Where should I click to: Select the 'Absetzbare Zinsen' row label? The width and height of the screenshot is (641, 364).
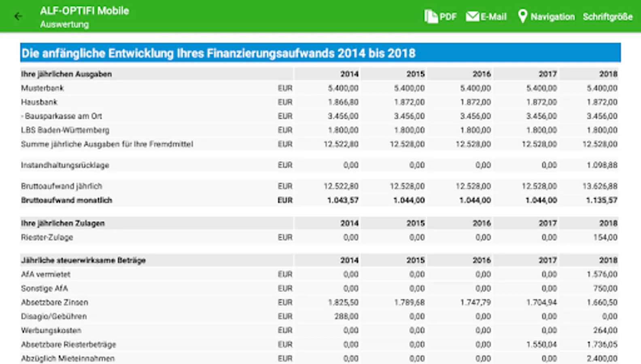[55, 303]
